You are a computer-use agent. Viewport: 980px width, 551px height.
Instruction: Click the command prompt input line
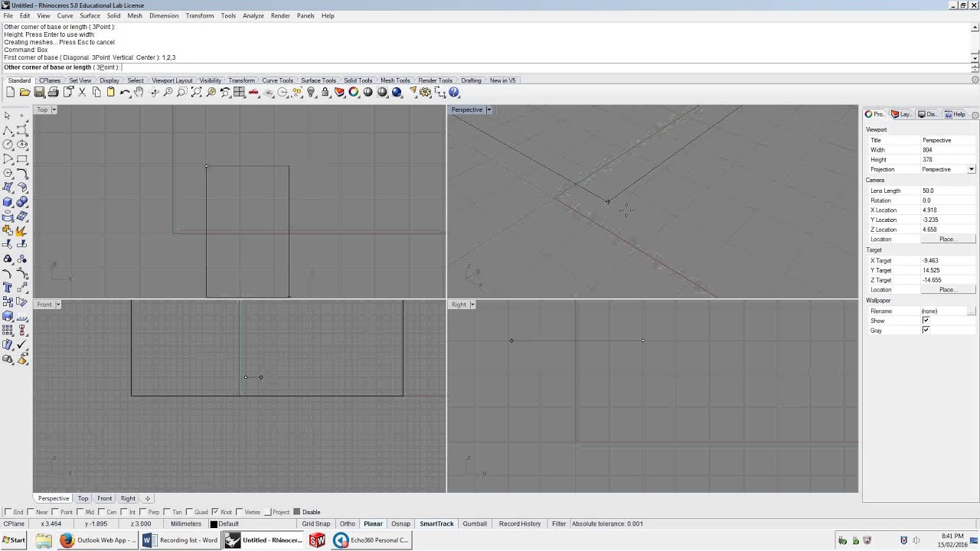(486, 67)
